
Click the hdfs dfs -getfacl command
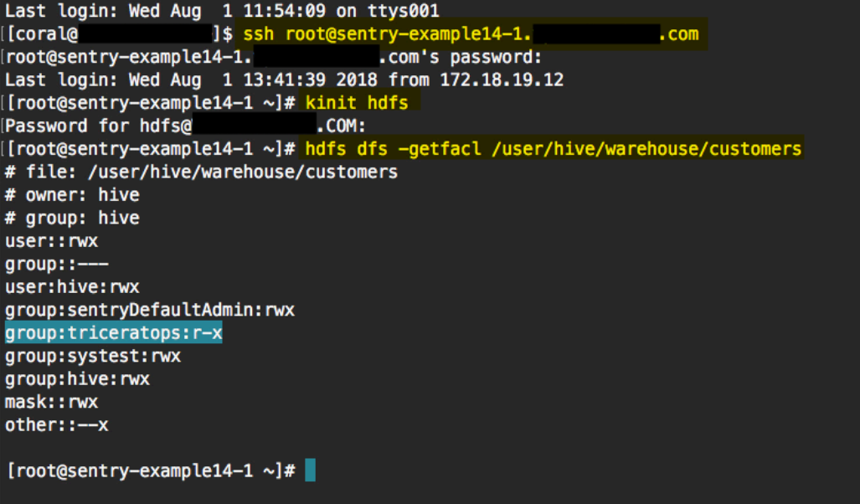point(553,149)
